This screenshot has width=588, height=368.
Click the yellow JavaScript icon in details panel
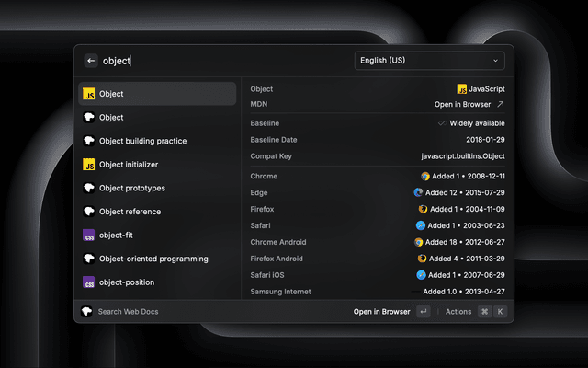(x=462, y=89)
